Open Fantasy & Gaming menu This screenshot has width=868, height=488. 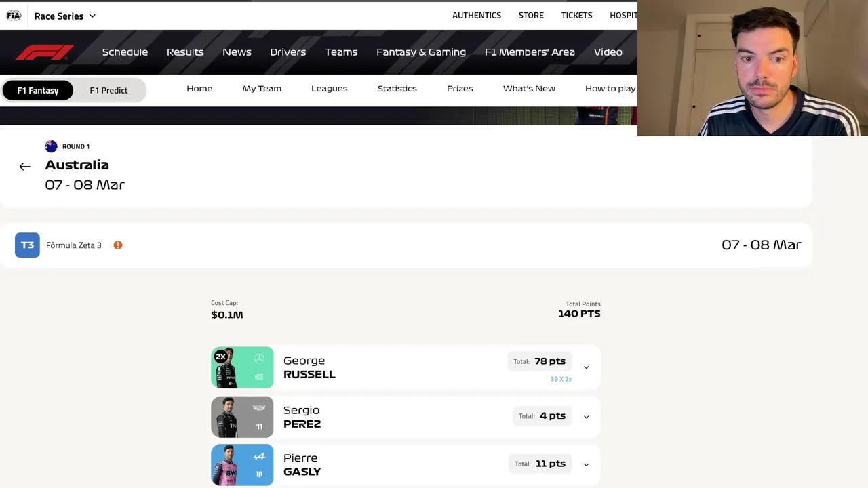(x=421, y=52)
